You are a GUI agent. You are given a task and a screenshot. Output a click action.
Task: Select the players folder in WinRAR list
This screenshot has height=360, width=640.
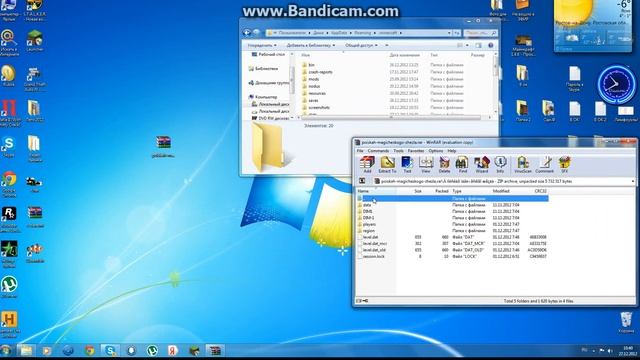point(369,224)
